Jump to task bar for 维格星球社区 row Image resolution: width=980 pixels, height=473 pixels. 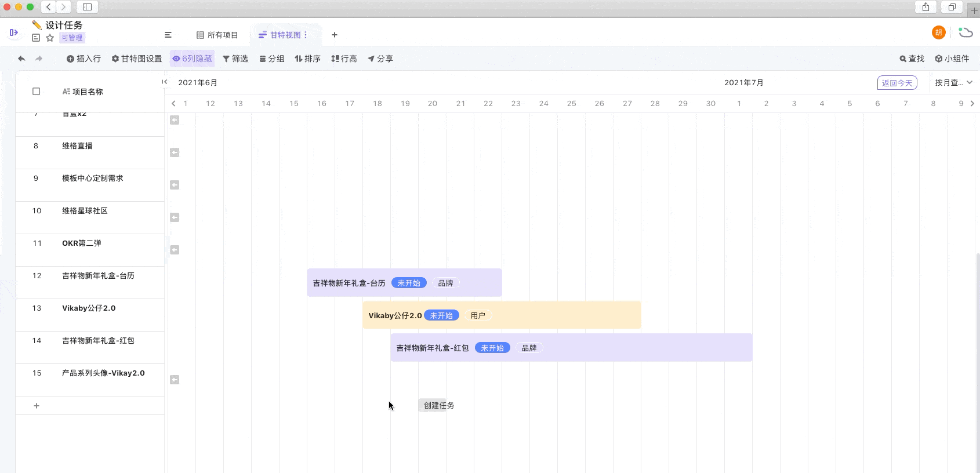(175, 217)
